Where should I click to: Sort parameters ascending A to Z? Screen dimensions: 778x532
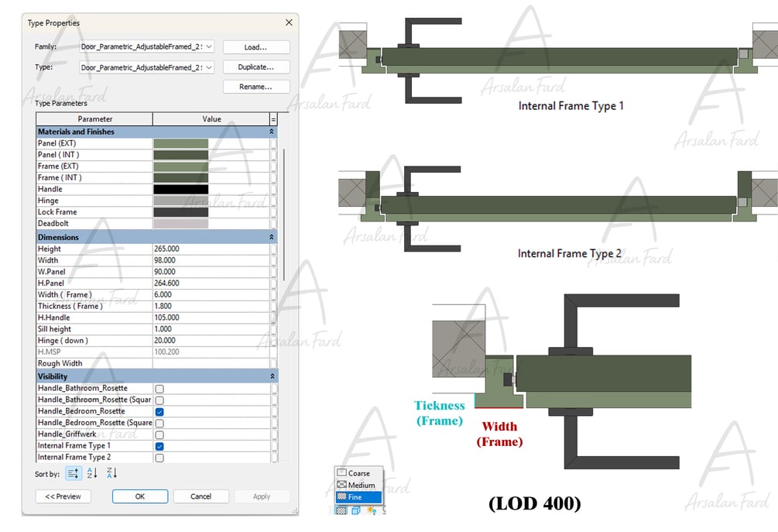tap(92, 473)
